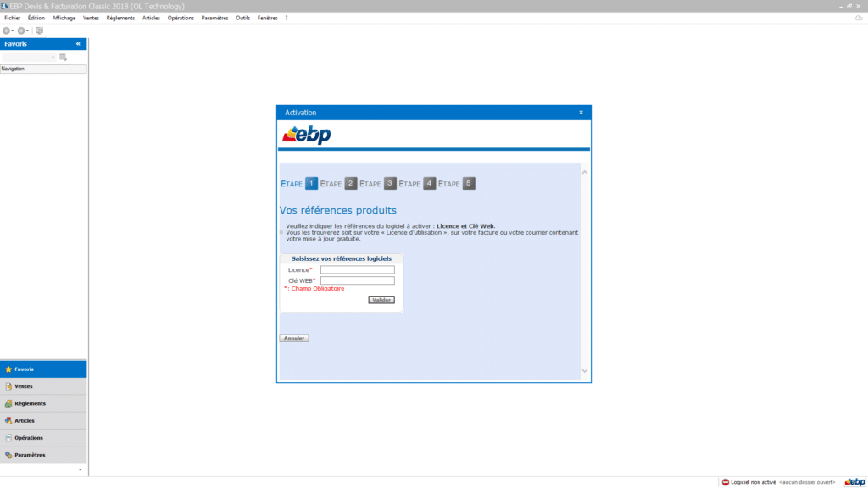Image resolution: width=868 pixels, height=488 pixels.
Task: Click the cloud icon at top right
Action: (859, 19)
